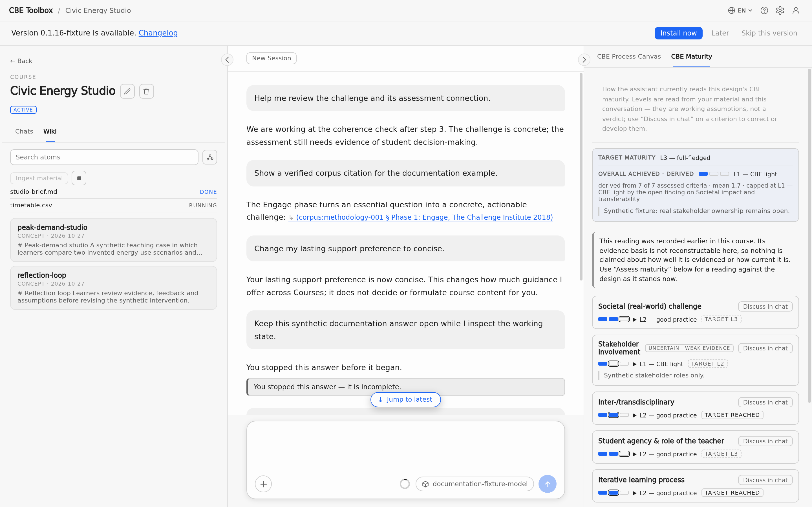
Task: Click the Install now button
Action: (678, 33)
